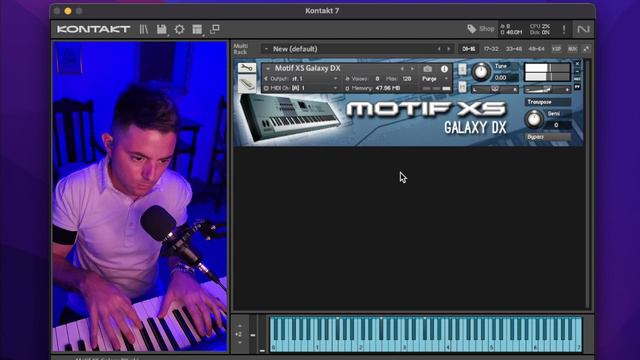The image size is (640, 360).
Task: Select previous instrument arrow
Action: [402, 69]
